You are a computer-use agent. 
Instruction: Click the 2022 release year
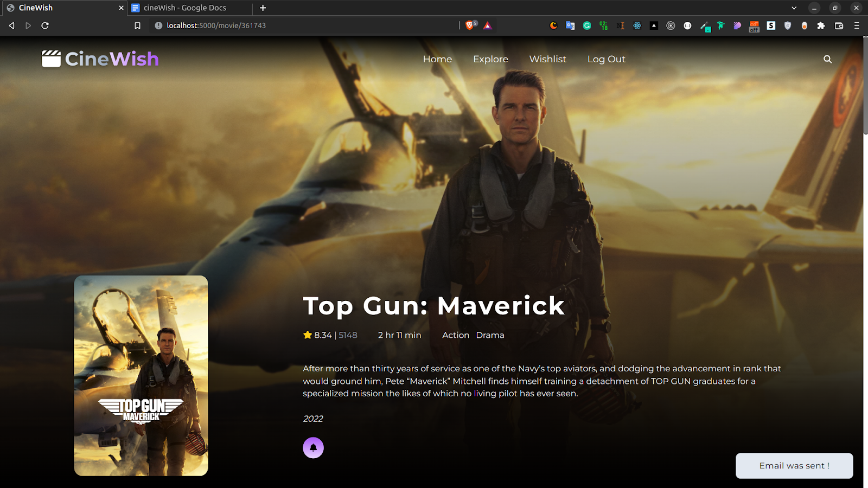[313, 419]
